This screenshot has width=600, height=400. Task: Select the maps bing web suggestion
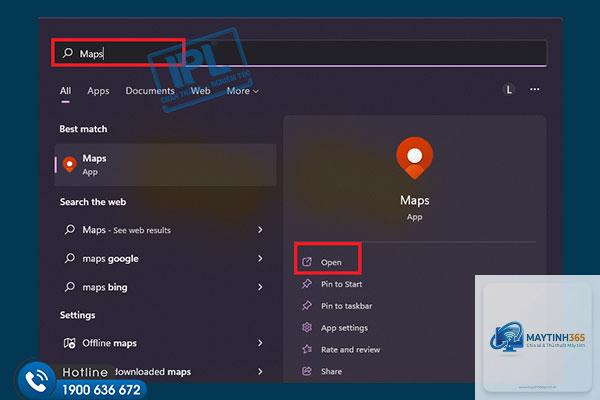165,287
